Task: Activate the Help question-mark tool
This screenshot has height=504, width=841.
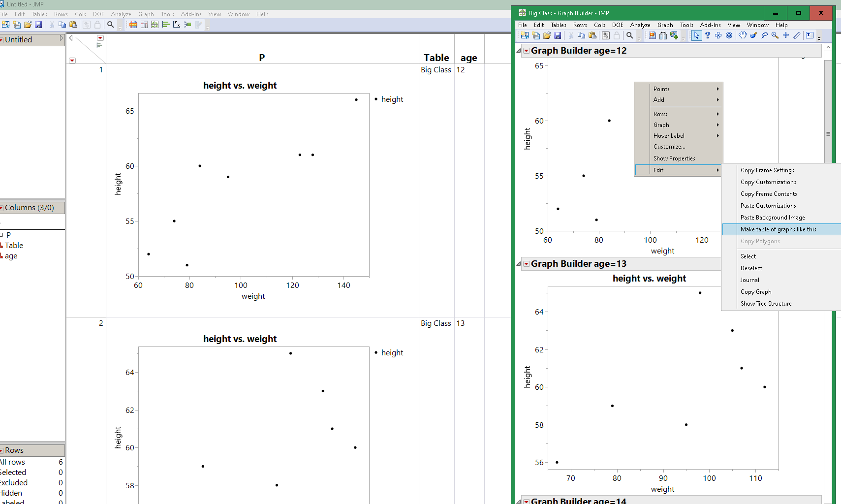Action: click(x=708, y=35)
